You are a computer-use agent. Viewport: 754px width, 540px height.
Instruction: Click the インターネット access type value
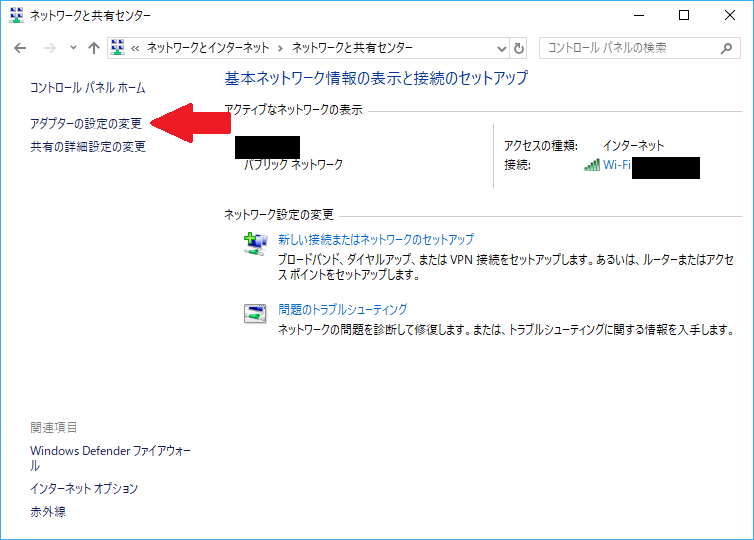coord(633,146)
